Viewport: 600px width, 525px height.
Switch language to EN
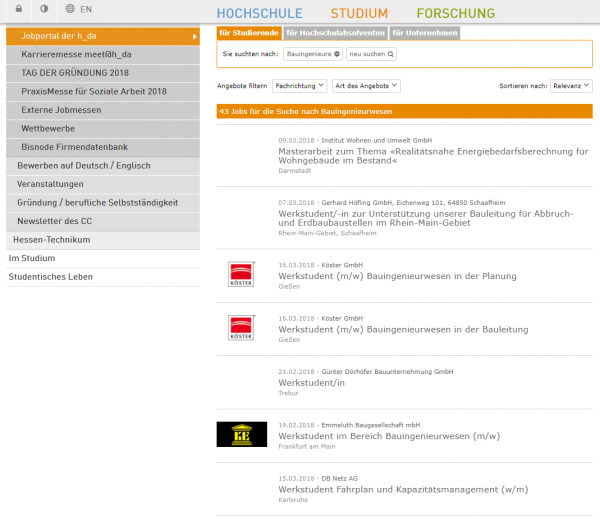pyautogui.click(x=86, y=9)
